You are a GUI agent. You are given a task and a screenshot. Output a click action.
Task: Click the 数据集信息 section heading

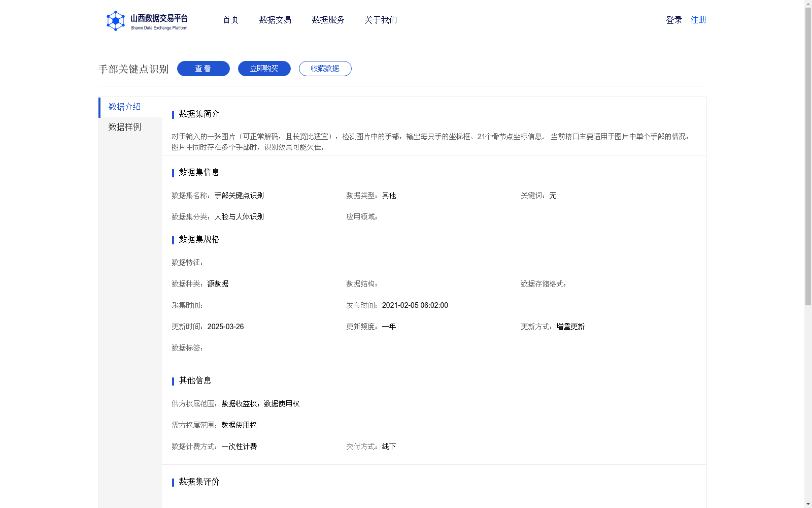(199, 172)
